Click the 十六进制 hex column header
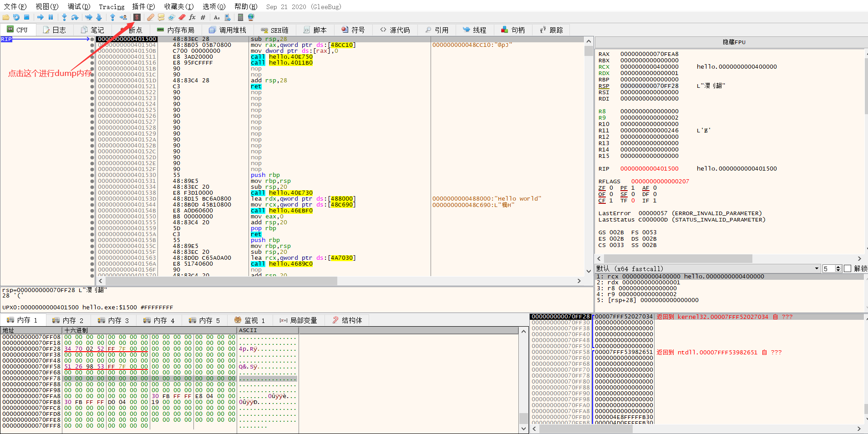The width and height of the screenshot is (868, 434). (x=149, y=330)
